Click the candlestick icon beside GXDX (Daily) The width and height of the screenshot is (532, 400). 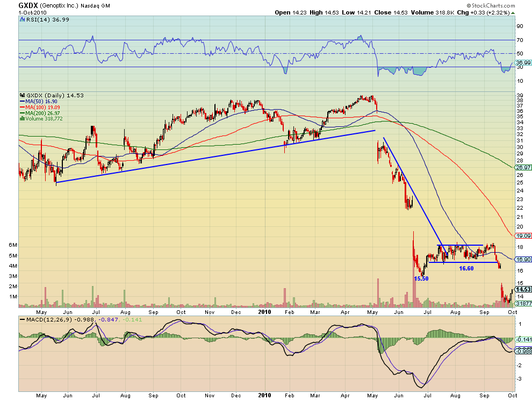click(23, 95)
